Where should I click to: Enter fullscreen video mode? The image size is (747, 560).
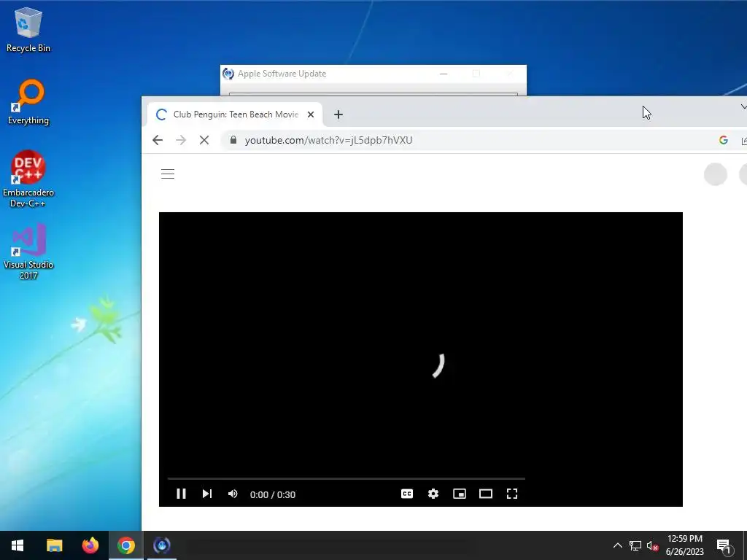click(511, 494)
